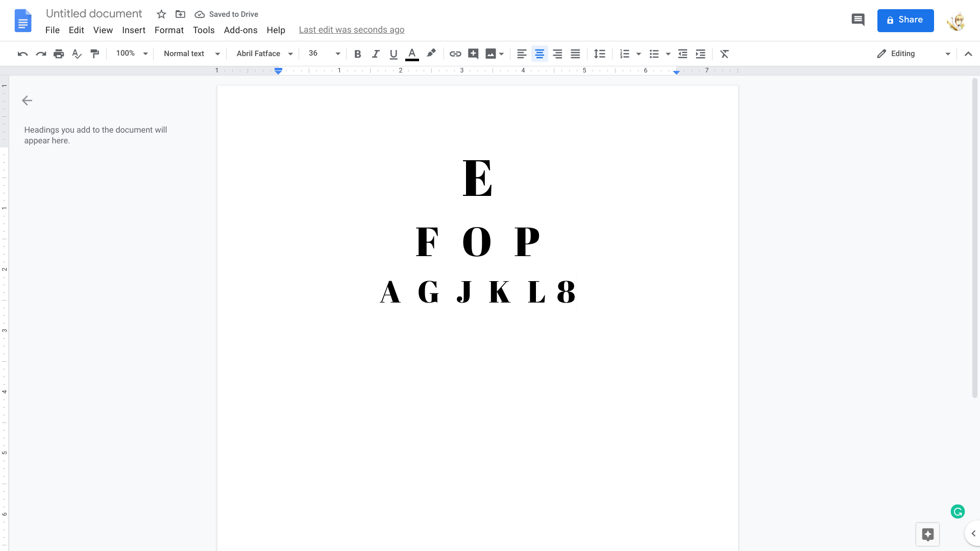This screenshot has height=551, width=980.
Task: Open the Format menu
Action: point(169,30)
